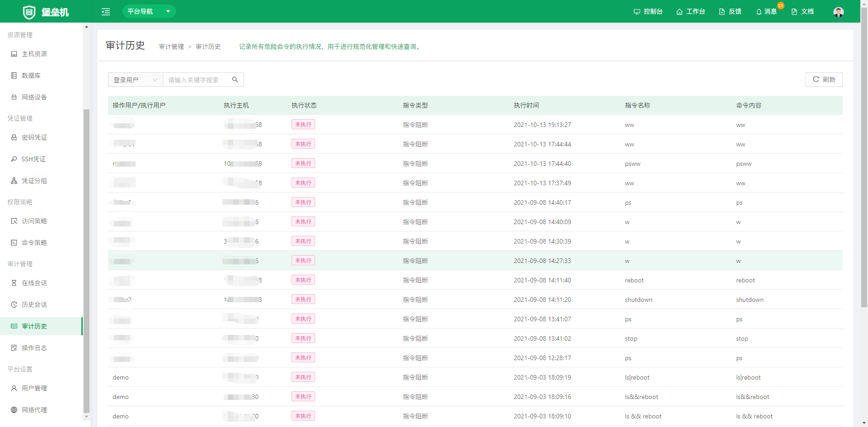868x427 pixels.
Task: Click the 指令名称 column header
Action: pyautogui.click(x=637, y=105)
